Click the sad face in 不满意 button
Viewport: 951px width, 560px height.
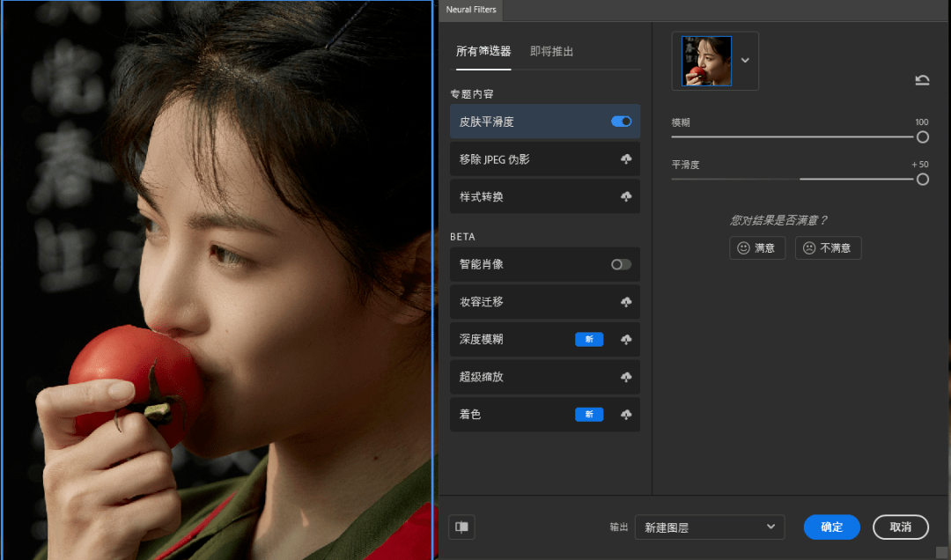coord(809,247)
